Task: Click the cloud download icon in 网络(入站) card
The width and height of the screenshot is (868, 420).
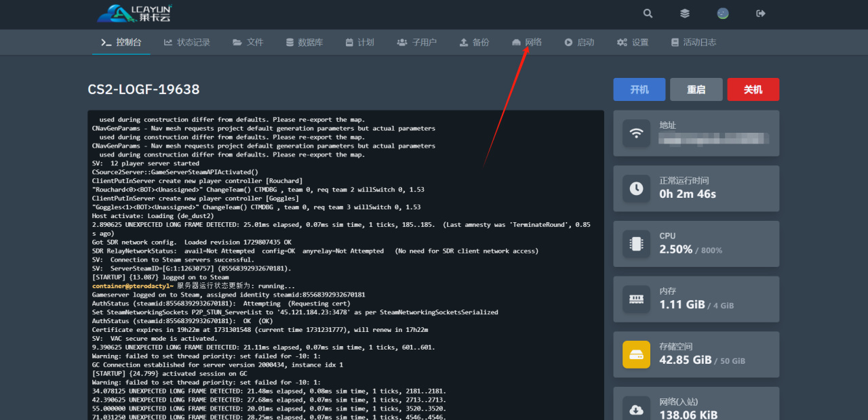Action: (636, 410)
